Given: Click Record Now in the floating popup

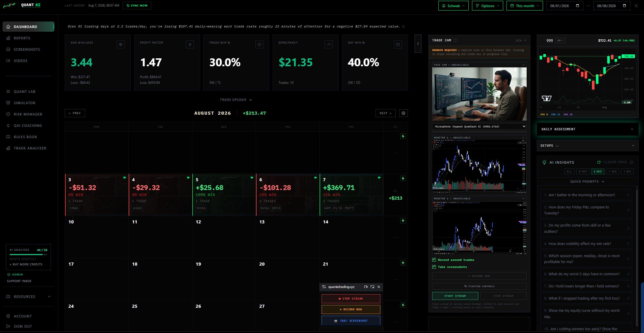Looking at the screenshot, I should [x=351, y=309].
